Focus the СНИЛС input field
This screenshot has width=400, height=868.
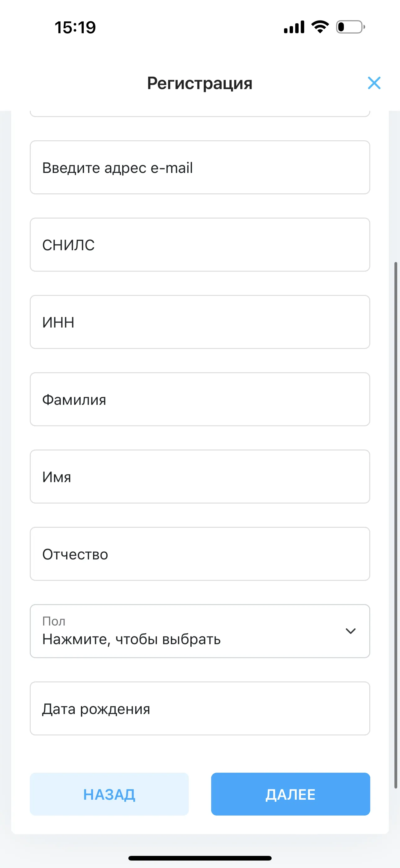coord(200,245)
